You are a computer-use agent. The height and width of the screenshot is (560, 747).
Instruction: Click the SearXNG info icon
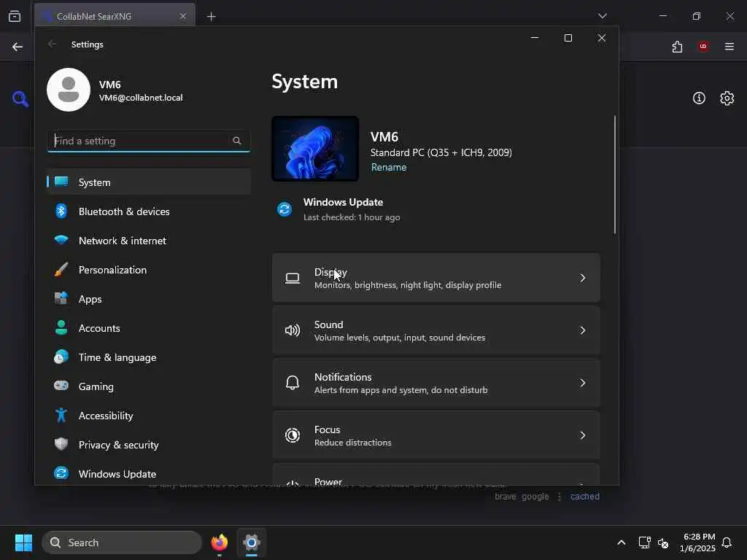click(699, 98)
